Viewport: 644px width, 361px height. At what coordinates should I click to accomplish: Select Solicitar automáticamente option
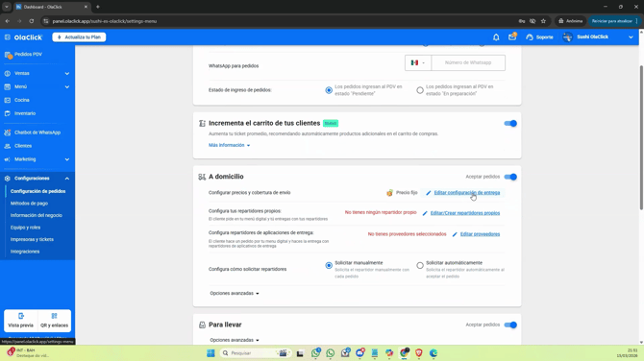pyautogui.click(x=420, y=265)
